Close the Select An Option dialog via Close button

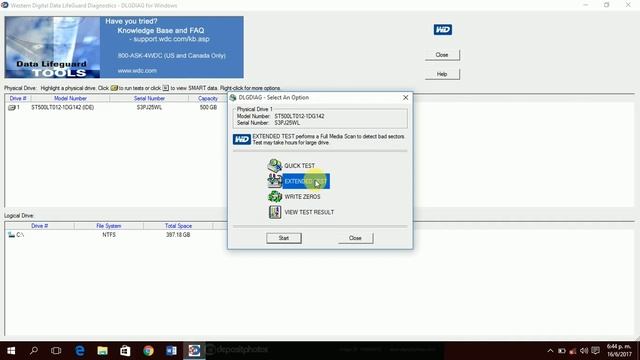(x=355, y=238)
